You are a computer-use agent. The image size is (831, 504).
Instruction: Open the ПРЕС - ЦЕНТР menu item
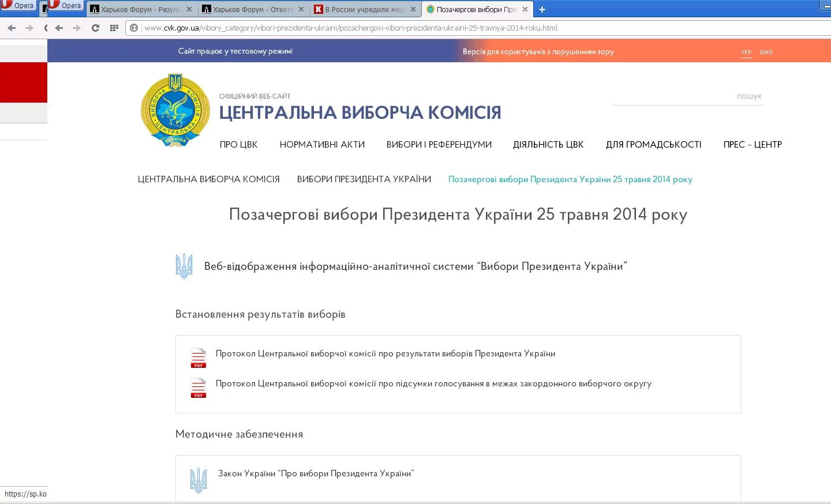coord(753,145)
